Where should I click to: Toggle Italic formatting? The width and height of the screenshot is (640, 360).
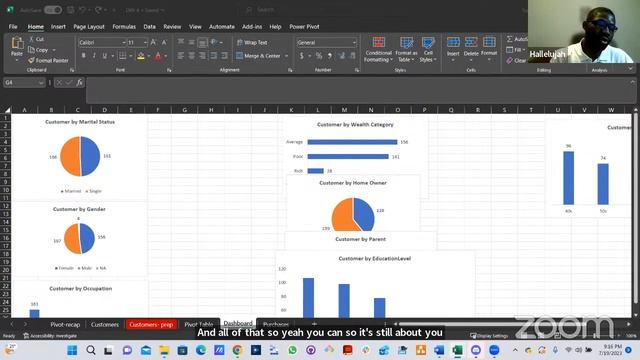pyautogui.click(x=94, y=56)
